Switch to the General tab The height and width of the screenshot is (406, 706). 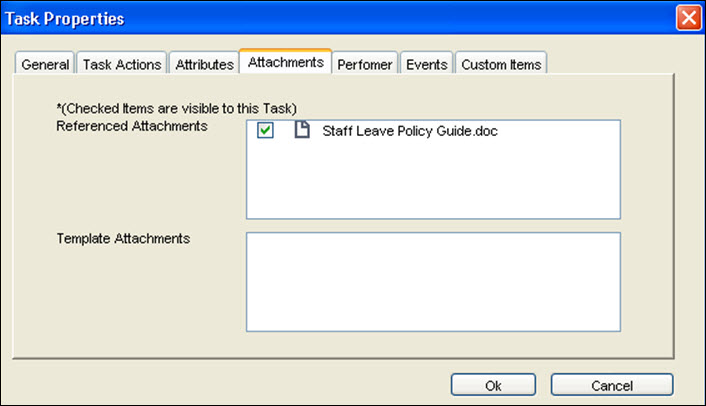45,64
